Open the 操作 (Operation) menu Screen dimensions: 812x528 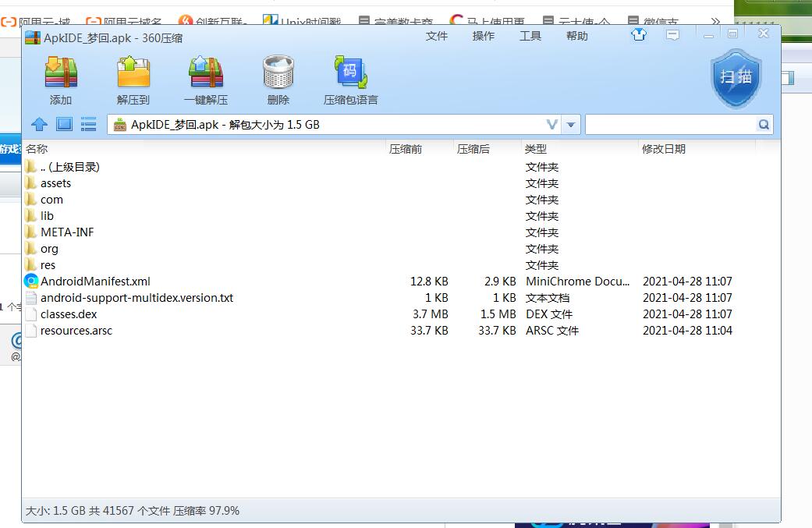(484, 36)
